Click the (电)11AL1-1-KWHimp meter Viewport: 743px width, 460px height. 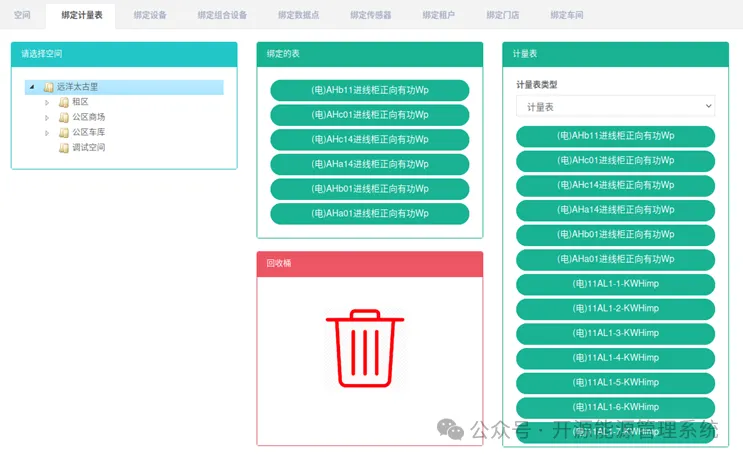pos(616,284)
